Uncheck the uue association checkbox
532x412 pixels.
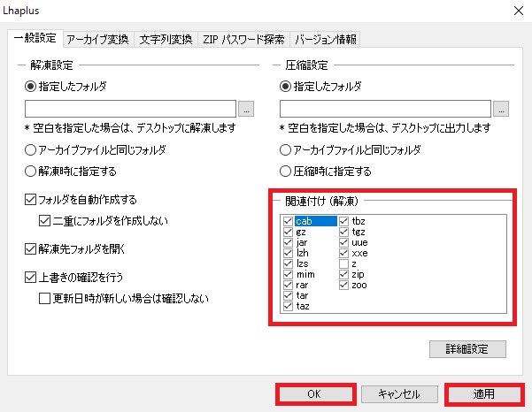click(x=343, y=242)
